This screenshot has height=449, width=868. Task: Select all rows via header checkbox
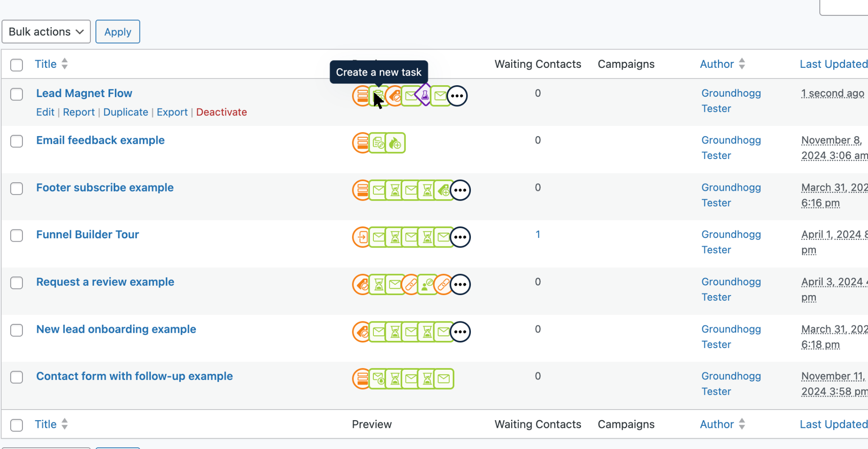[x=17, y=65]
